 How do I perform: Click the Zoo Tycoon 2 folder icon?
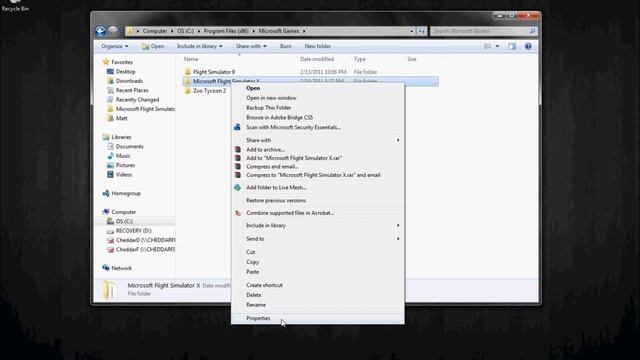click(188, 91)
